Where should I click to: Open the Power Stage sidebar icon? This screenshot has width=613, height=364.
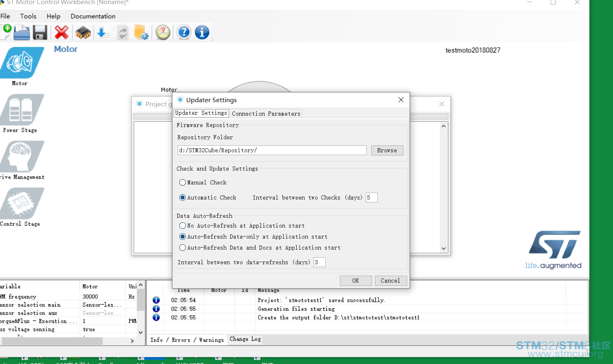click(x=21, y=110)
